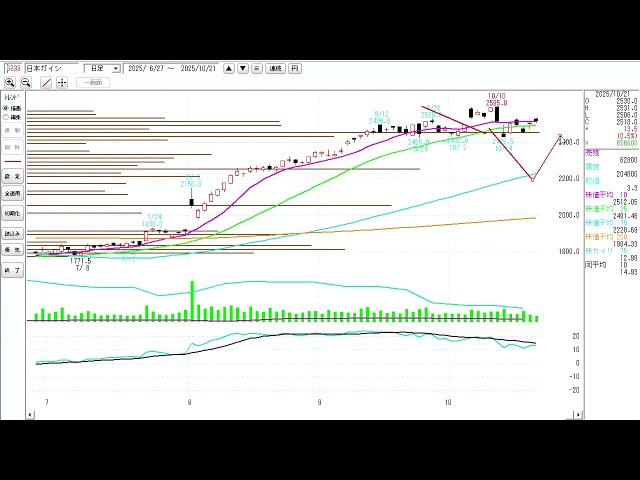
Task: Click the equals sign list button
Action: (257, 68)
